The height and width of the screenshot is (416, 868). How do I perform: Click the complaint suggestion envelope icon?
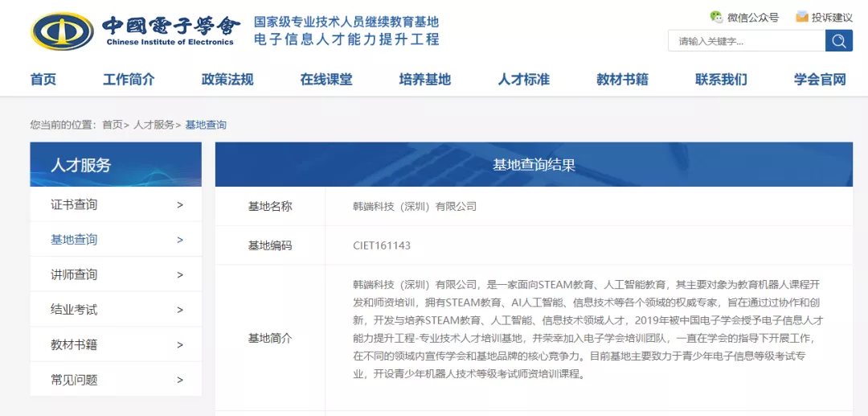coord(801,17)
